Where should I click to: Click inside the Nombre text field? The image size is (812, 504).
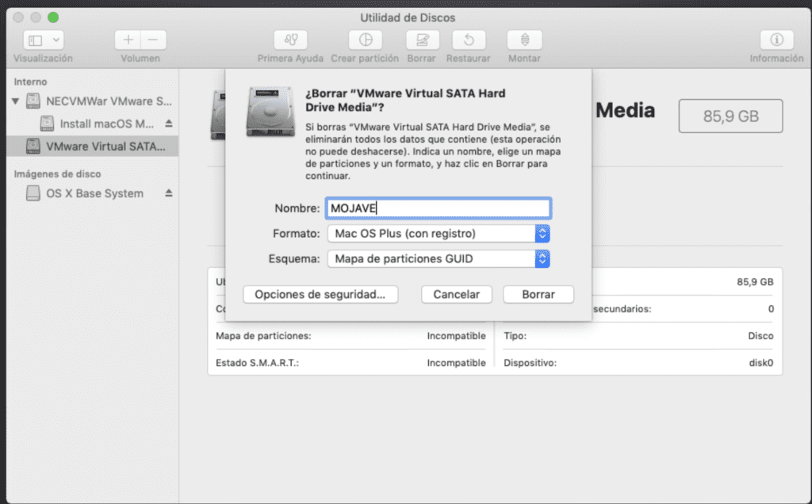click(x=438, y=208)
